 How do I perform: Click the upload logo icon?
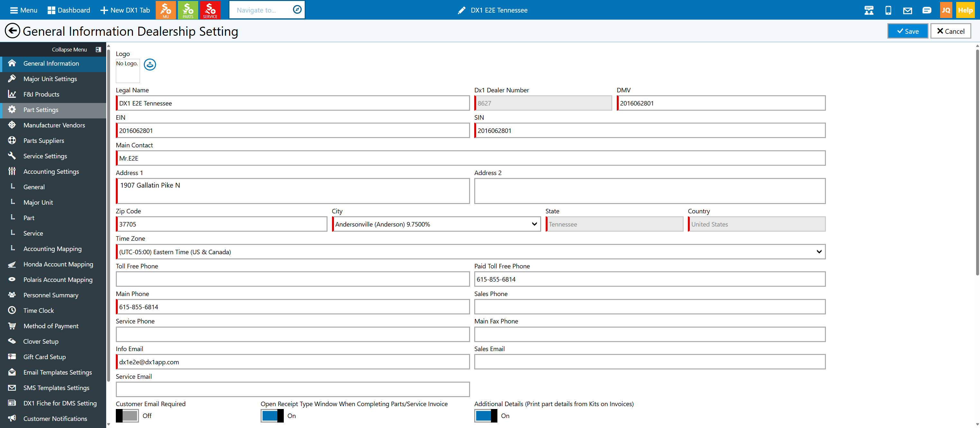point(150,64)
